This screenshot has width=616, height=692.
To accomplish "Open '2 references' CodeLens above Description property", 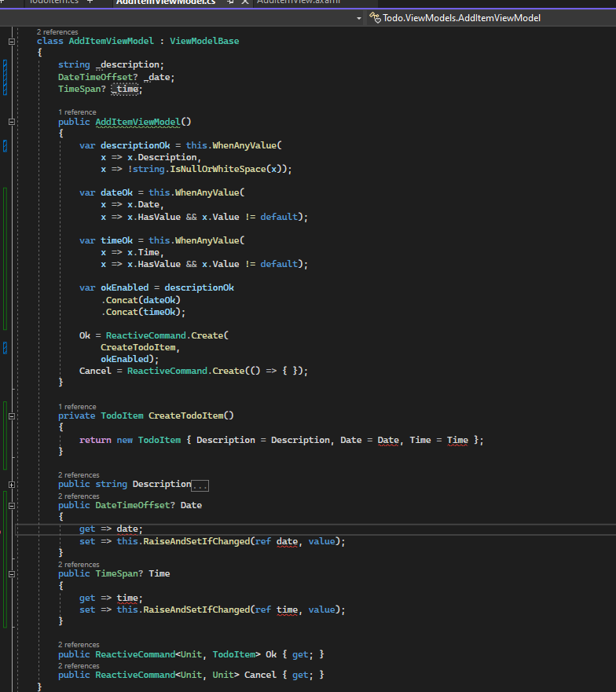I will (x=79, y=475).
